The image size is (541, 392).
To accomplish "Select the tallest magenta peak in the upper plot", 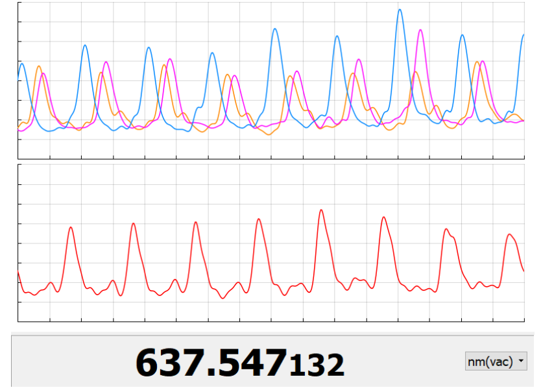I will [420, 31].
